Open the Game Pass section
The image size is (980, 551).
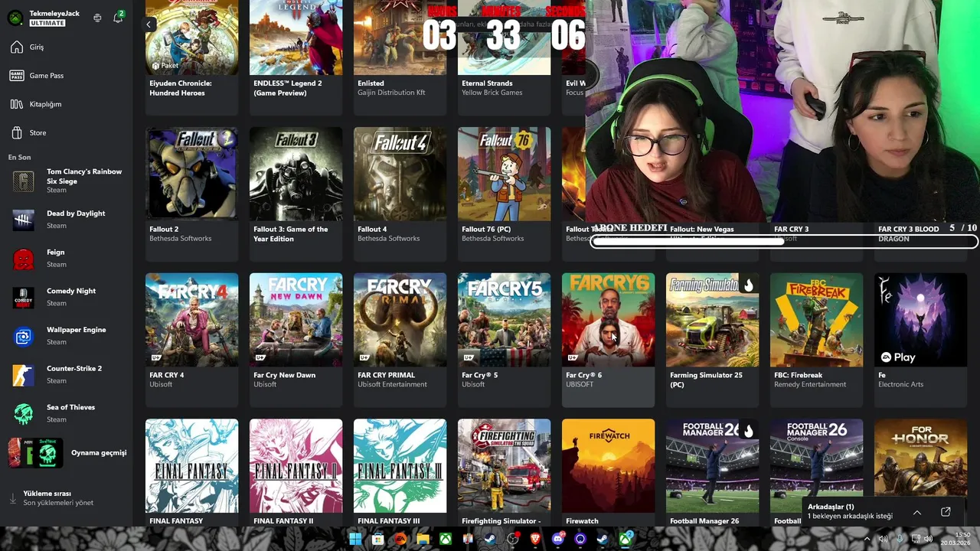66,76
